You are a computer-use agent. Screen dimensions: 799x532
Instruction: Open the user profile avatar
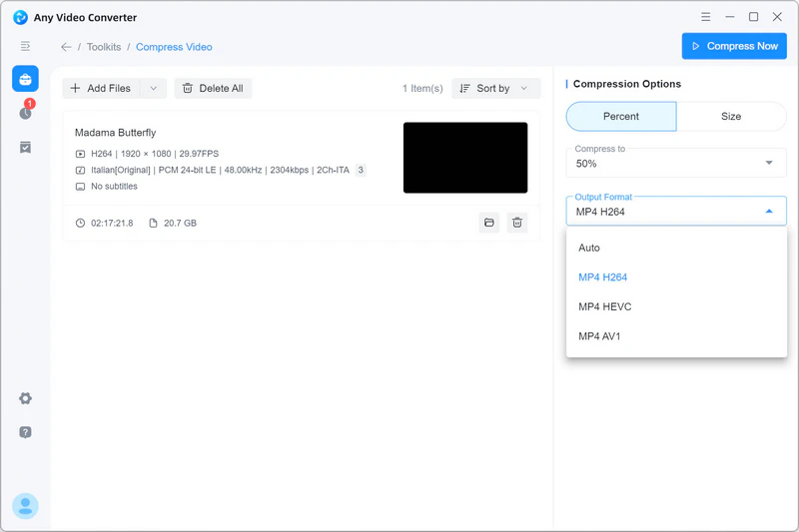coord(25,506)
